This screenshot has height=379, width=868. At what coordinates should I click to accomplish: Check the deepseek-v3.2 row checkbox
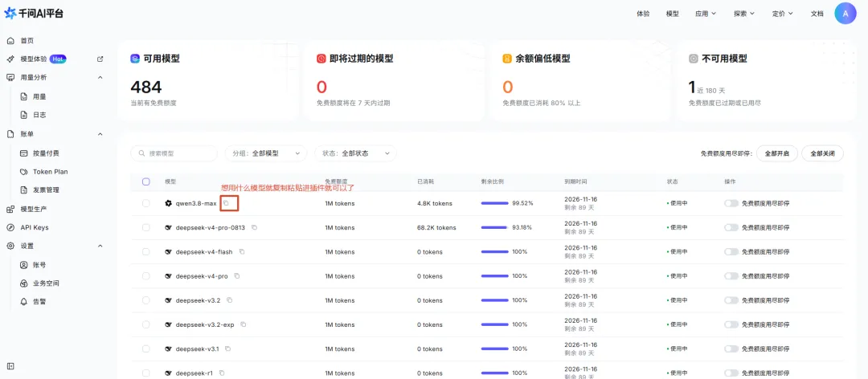point(146,300)
